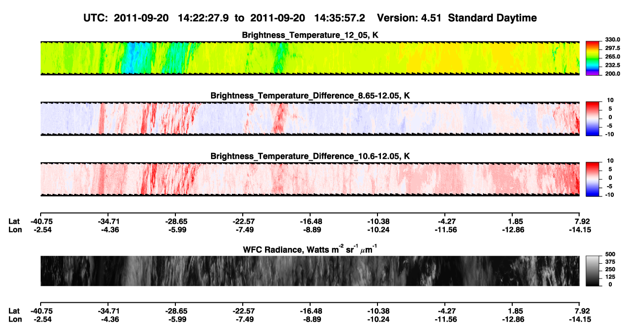Click the 'Version: 4.51 Standard Daytime' text
Image resolution: width=644 pixels, height=330 pixels.
click(x=457, y=18)
